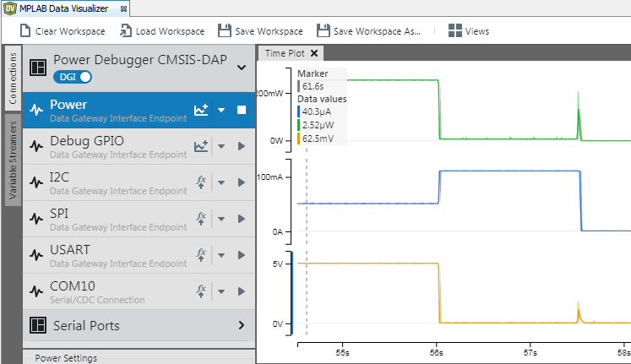
Task: Switch to the Variable Streamers side tab
Action: [x=12, y=159]
